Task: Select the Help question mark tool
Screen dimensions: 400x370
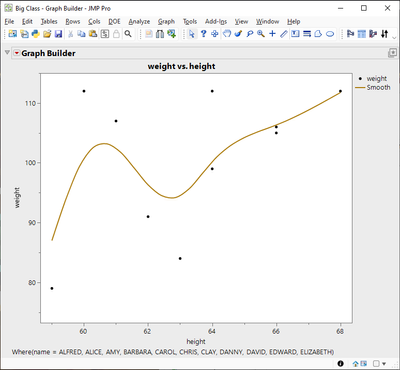Action: (x=203, y=34)
